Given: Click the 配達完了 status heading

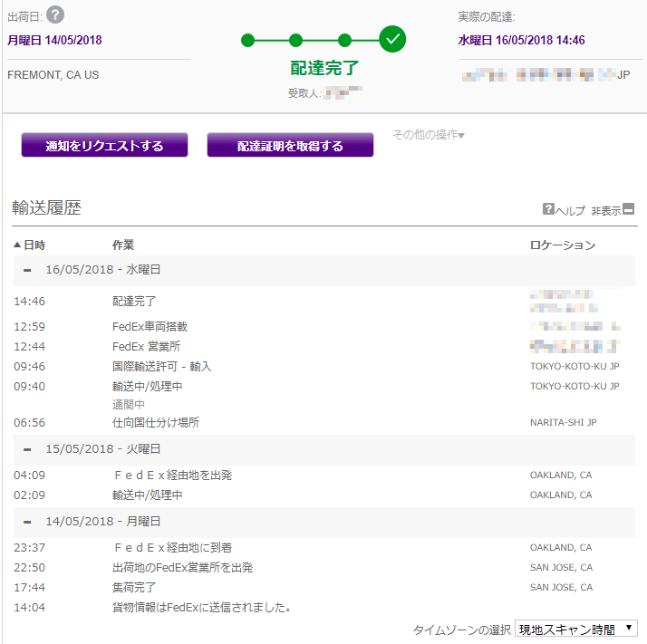Looking at the screenshot, I should pos(324,68).
